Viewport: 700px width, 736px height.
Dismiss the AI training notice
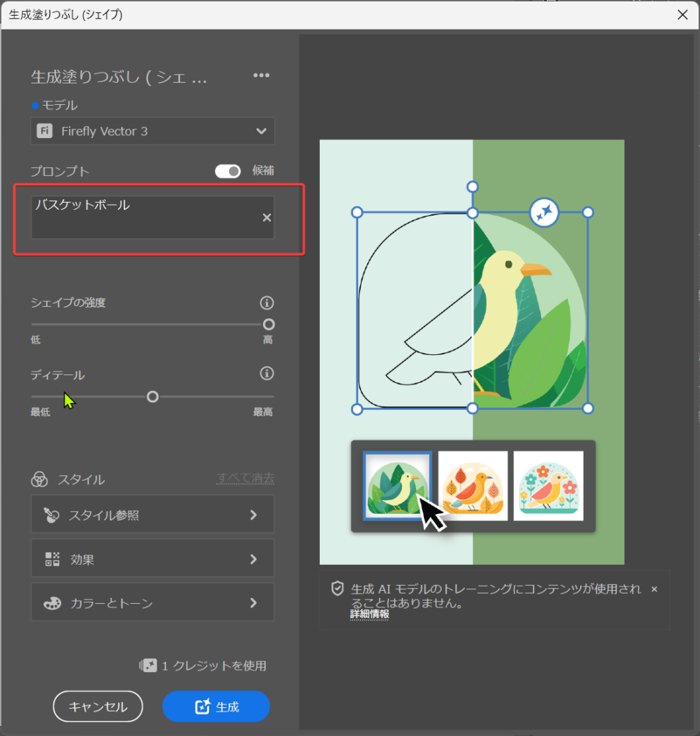click(x=655, y=589)
